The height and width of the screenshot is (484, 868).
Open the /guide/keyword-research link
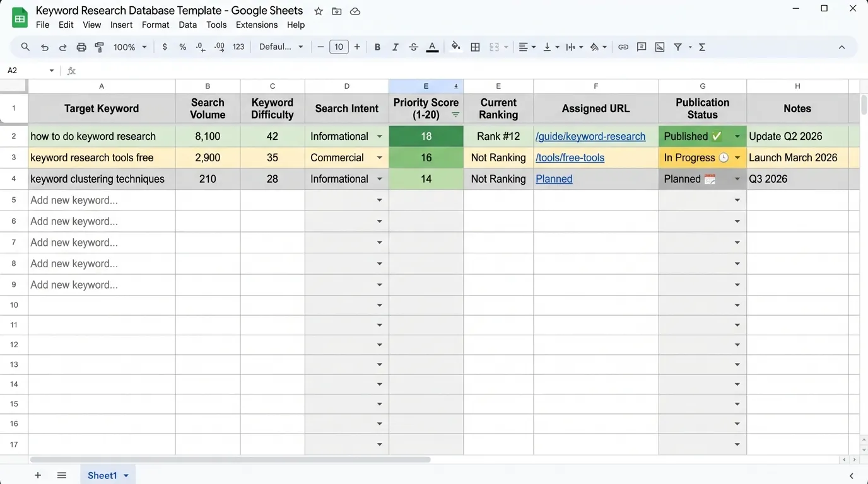click(590, 136)
